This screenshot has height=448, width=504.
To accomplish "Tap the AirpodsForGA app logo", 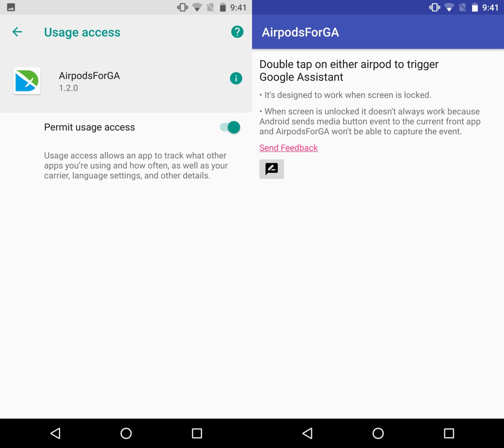I will tap(27, 81).
